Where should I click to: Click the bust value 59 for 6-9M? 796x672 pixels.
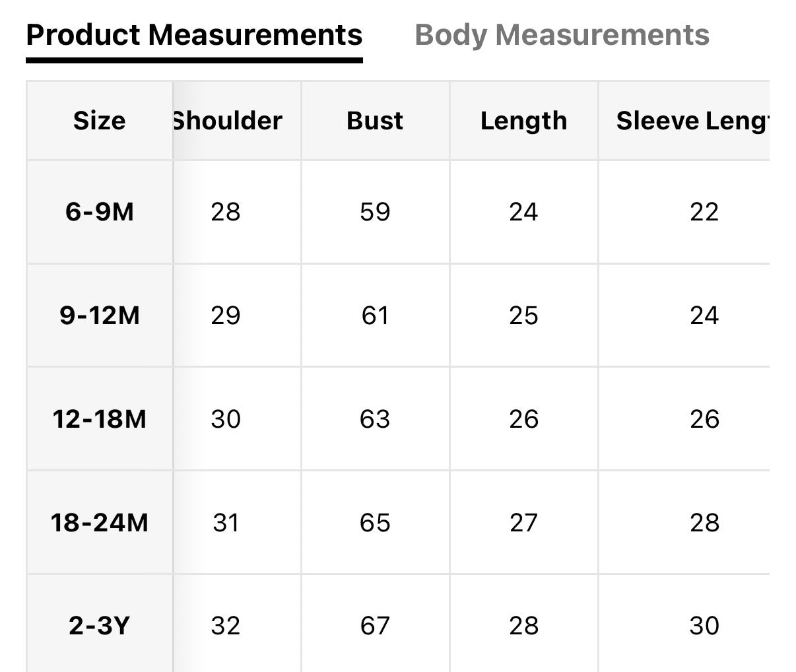click(x=375, y=212)
